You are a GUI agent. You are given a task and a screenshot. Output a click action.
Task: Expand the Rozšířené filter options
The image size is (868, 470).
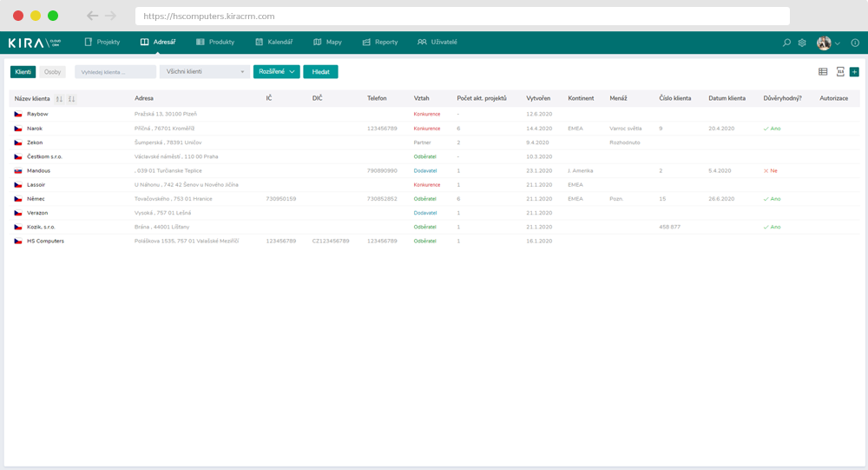pyautogui.click(x=276, y=72)
